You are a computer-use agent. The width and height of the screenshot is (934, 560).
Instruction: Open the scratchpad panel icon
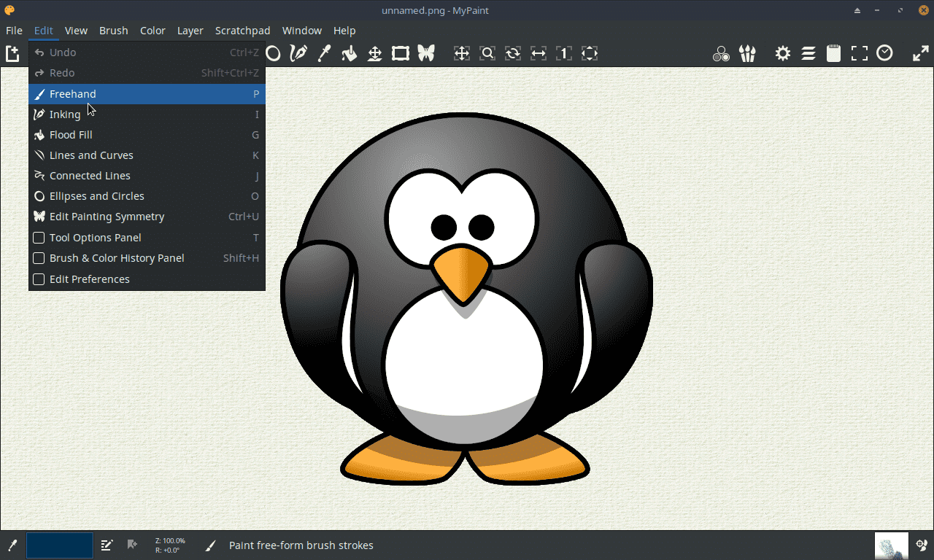[x=833, y=52]
